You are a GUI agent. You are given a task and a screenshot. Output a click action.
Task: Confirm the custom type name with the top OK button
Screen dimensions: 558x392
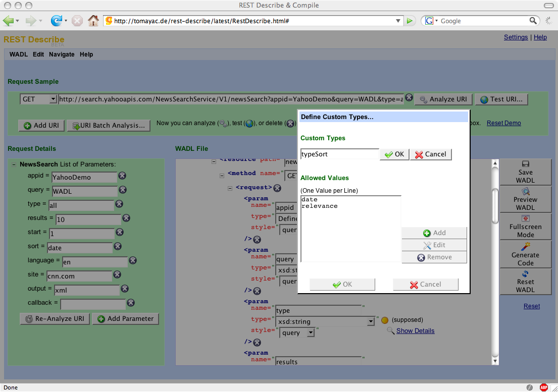[x=394, y=154]
